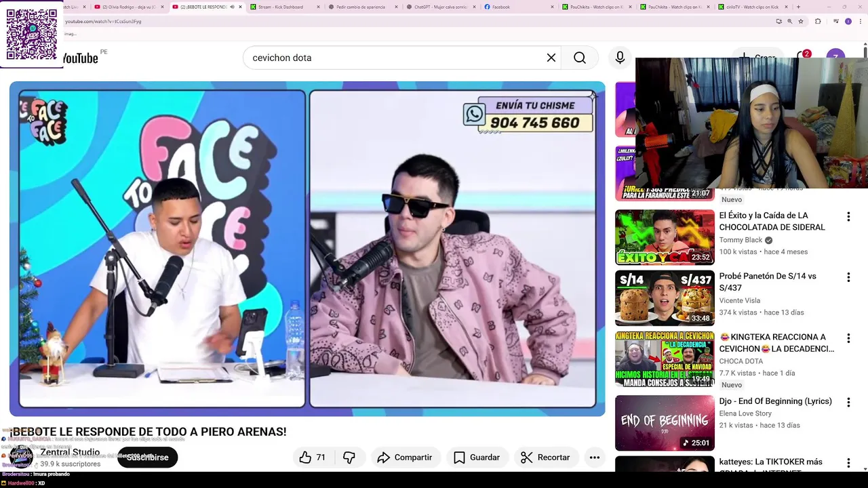Click the Suscribirse button
This screenshot has width=868, height=488.
(x=147, y=457)
